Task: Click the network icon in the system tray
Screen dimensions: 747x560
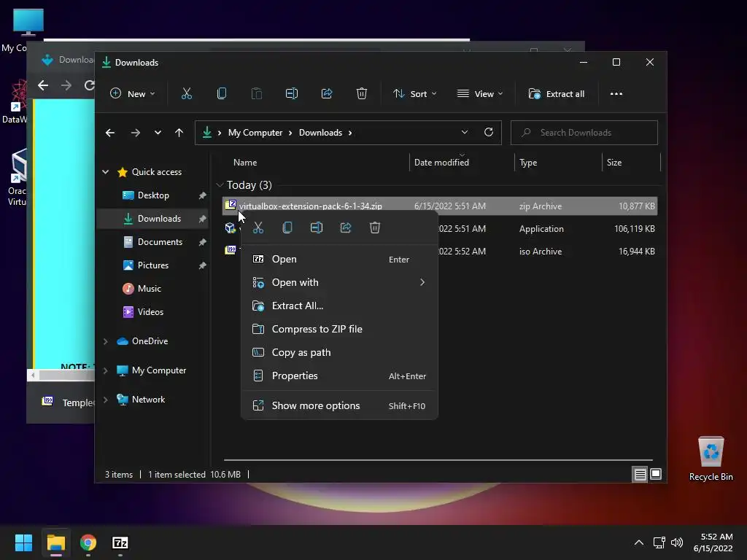Action: (x=659, y=542)
